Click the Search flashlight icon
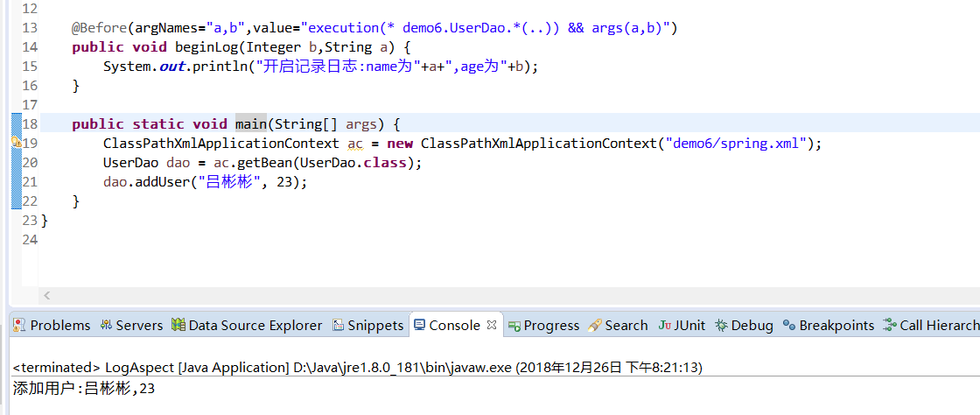This screenshot has height=415, width=980. coord(594,325)
